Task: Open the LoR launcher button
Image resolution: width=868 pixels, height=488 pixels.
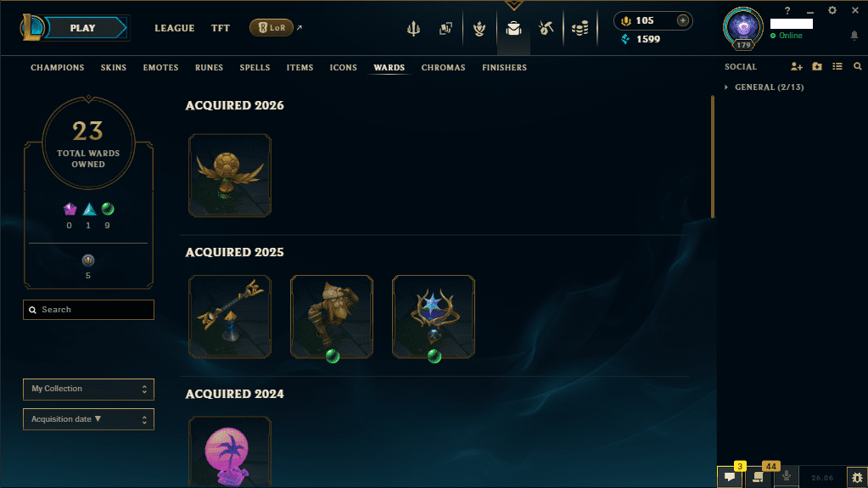Action: pyautogui.click(x=272, y=28)
